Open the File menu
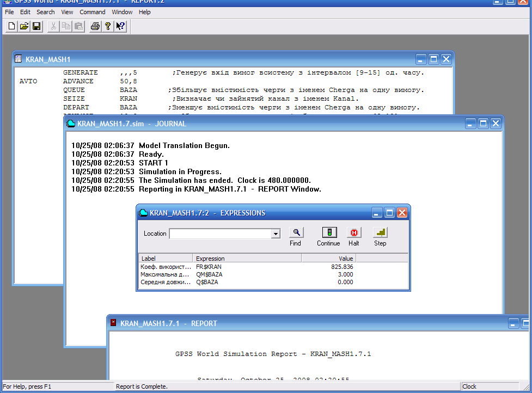 click(x=9, y=12)
